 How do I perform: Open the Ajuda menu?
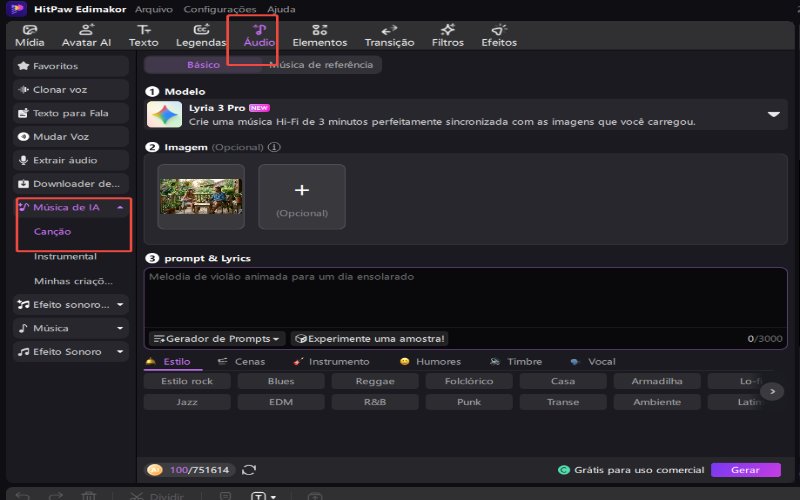click(x=281, y=9)
